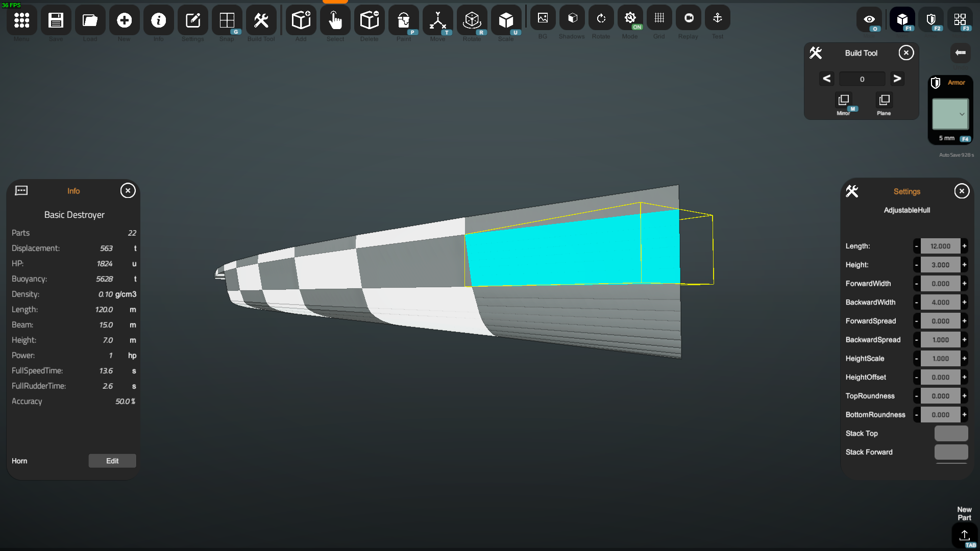Image resolution: width=980 pixels, height=551 pixels.
Task: Click the Add part icon
Action: click(x=301, y=20)
